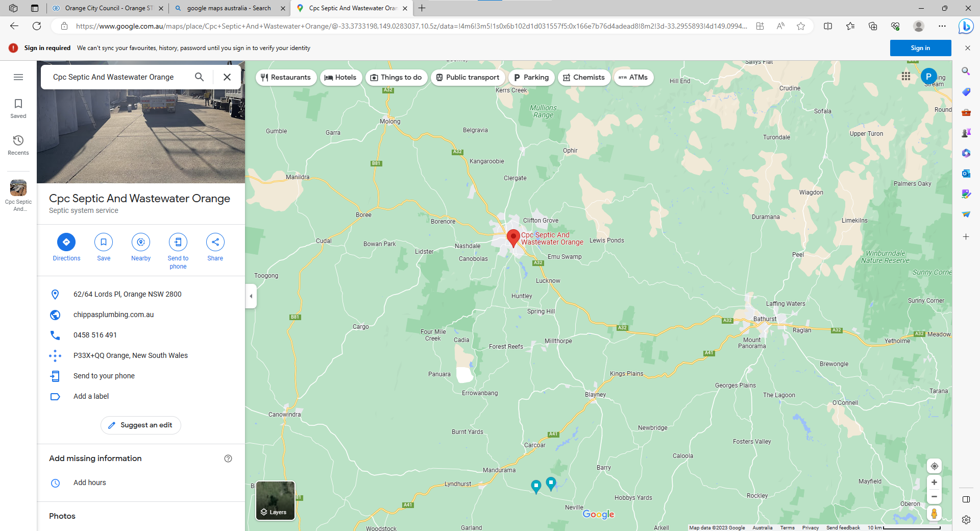Click Send feedback link on map
This screenshot has width=980, height=531.
843,527
